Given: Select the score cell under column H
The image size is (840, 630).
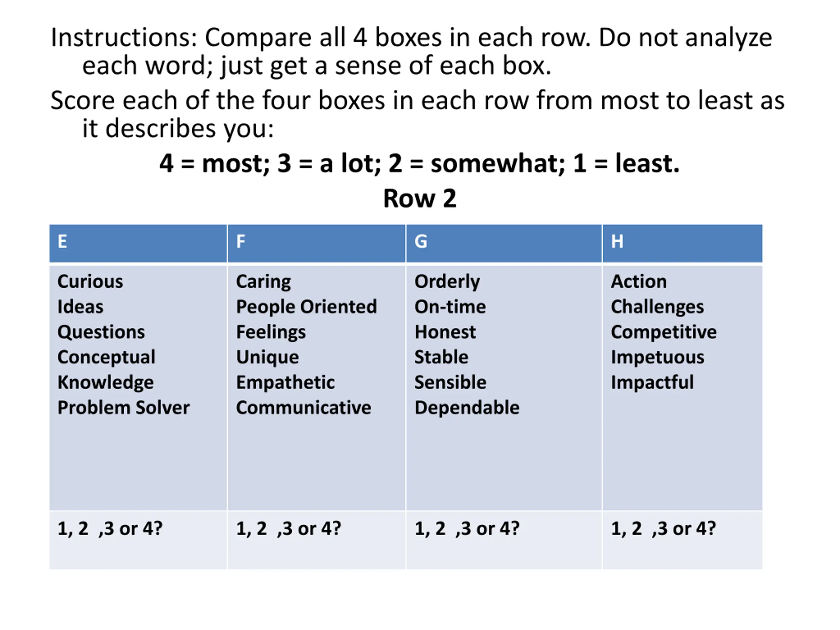Looking at the screenshot, I should [x=682, y=539].
